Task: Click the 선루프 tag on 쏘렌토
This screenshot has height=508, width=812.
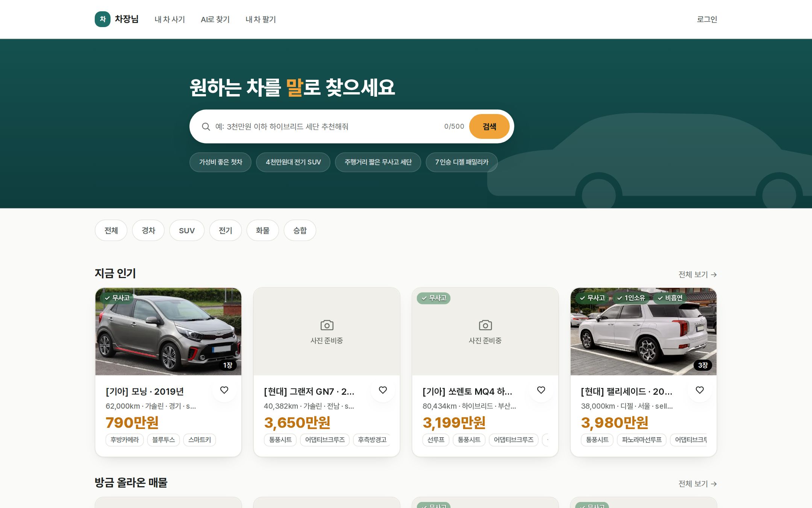Action: point(436,440)
